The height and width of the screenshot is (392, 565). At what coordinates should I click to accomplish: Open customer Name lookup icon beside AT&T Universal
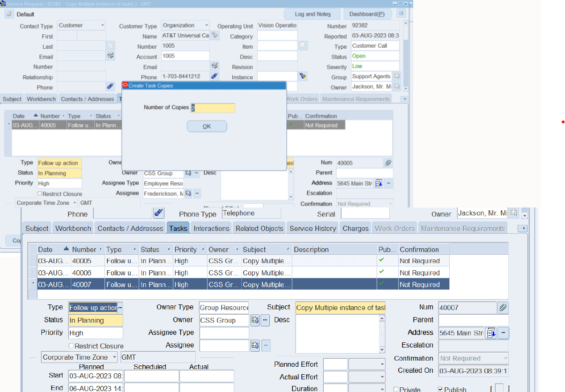(215, 36)
